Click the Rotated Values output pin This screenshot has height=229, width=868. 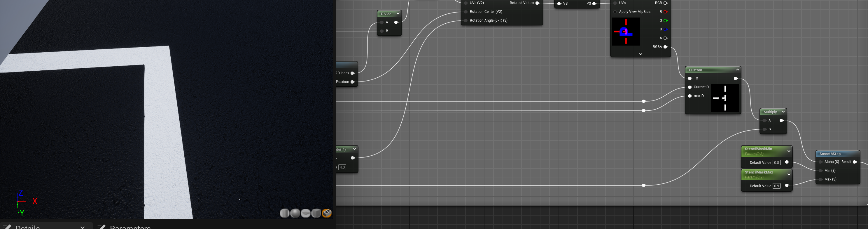click(x=538, y=3)
